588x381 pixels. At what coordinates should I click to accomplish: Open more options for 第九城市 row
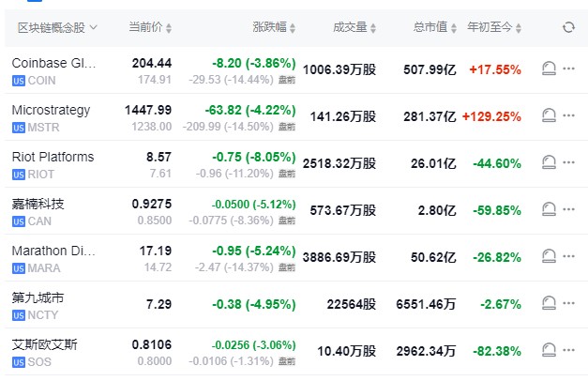[569, 303]
